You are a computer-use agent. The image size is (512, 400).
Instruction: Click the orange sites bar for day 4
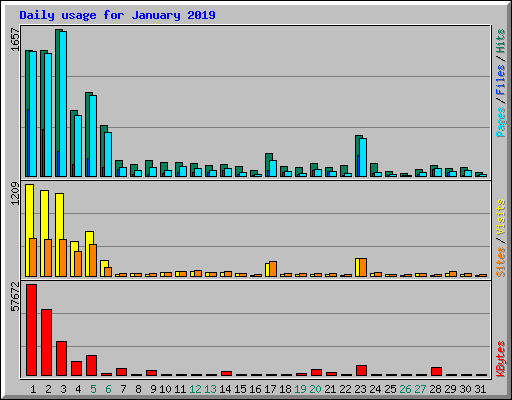(x=78, y=264)
